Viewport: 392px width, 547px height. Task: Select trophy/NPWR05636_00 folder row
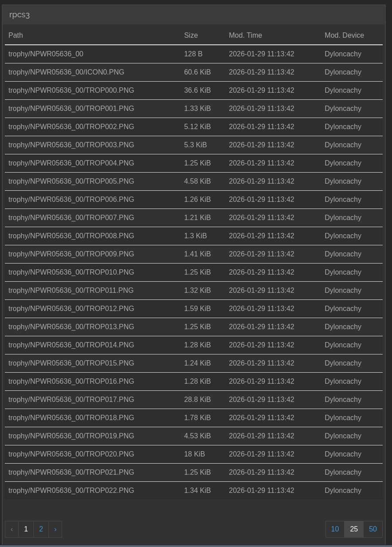point(46,54)
